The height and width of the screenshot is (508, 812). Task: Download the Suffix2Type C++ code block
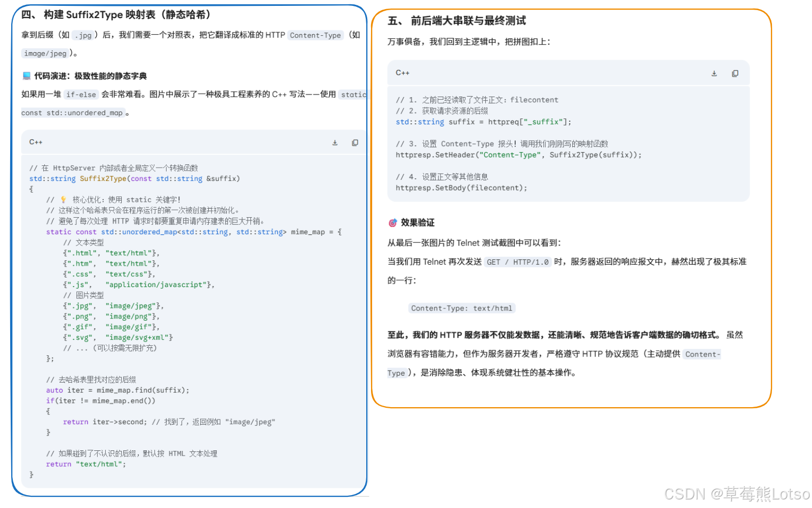tap(335, 142)
